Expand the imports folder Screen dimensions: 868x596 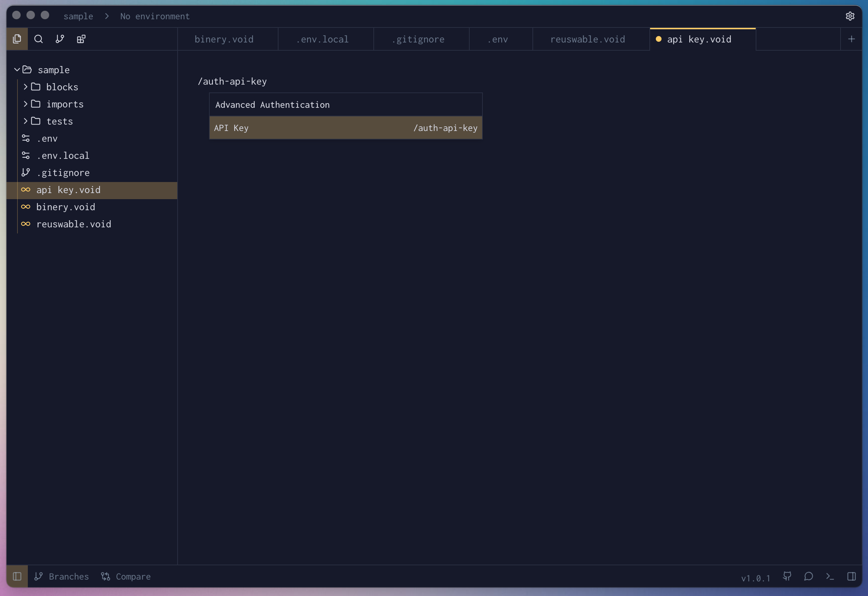click(25, 104)
